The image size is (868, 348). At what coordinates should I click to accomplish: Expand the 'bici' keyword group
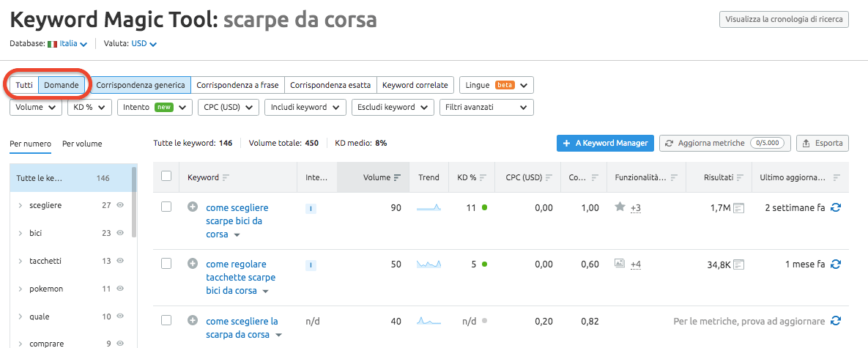pos(21,234)
